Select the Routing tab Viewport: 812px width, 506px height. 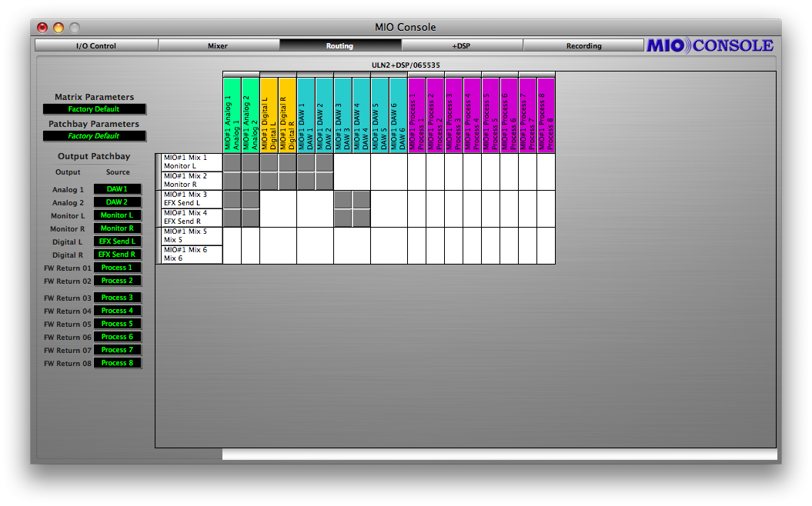tap(339, 45)
